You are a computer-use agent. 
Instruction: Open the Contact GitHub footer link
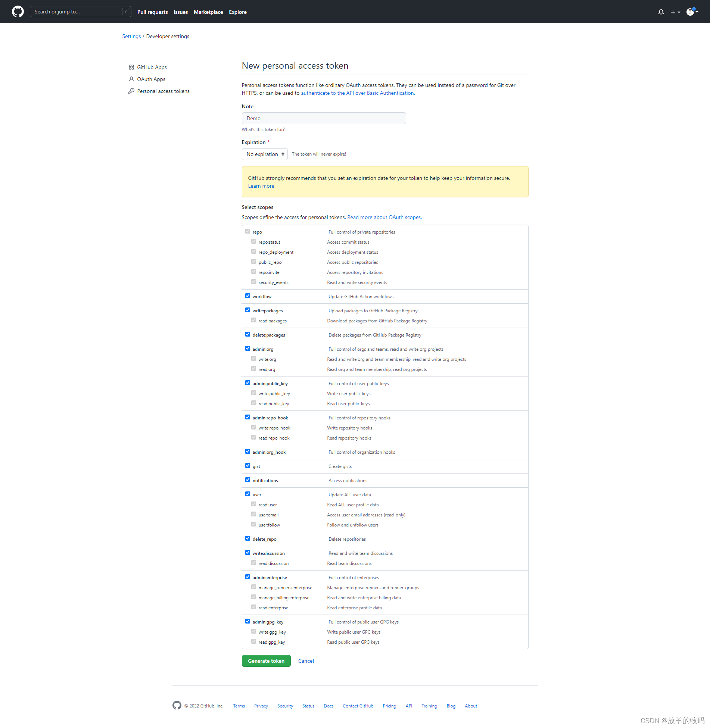pyautogui.click(x=358, y=706)
